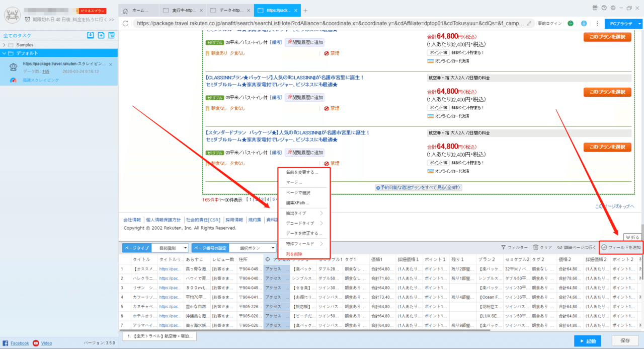This screenshot has width=644, height=349.
Task: Expand デコードタイプ submenu
Action: point(304,223)
